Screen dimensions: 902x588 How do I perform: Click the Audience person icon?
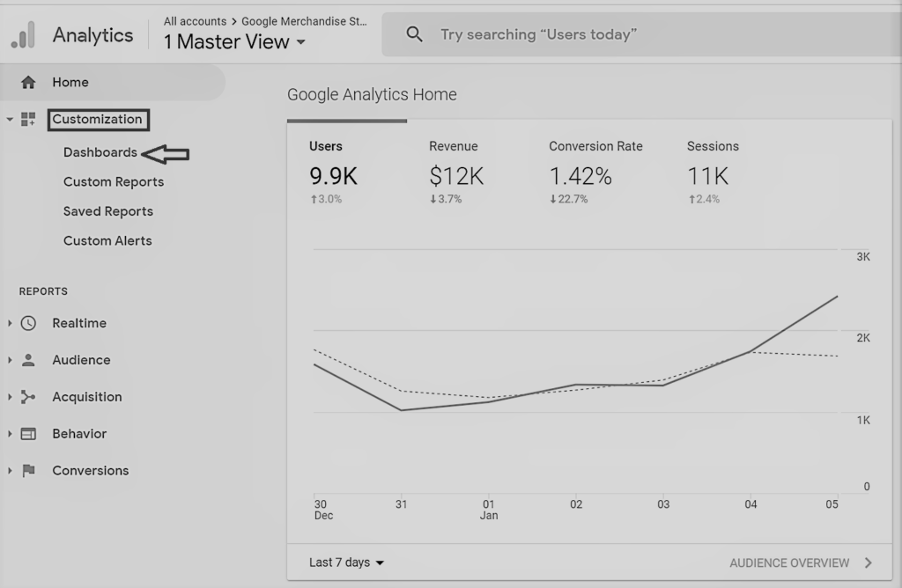coord(28,360)
